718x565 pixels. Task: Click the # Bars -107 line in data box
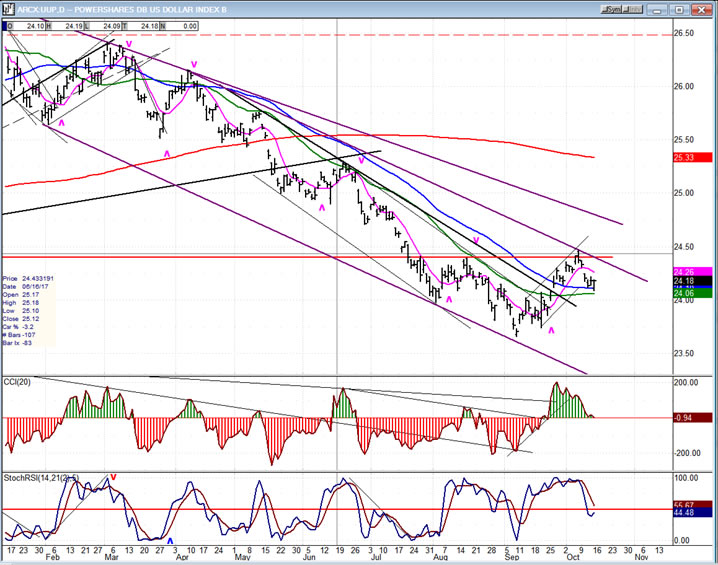tap(18, 335)
